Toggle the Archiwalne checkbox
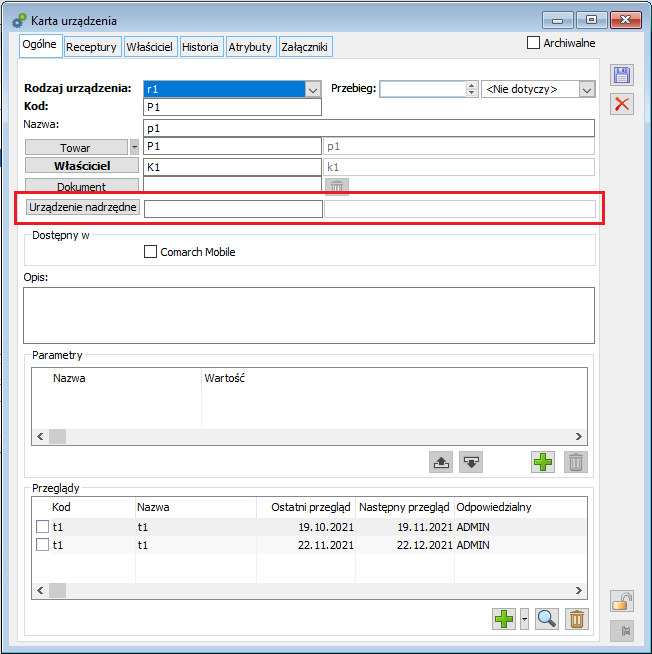 (x=534, y=43)
